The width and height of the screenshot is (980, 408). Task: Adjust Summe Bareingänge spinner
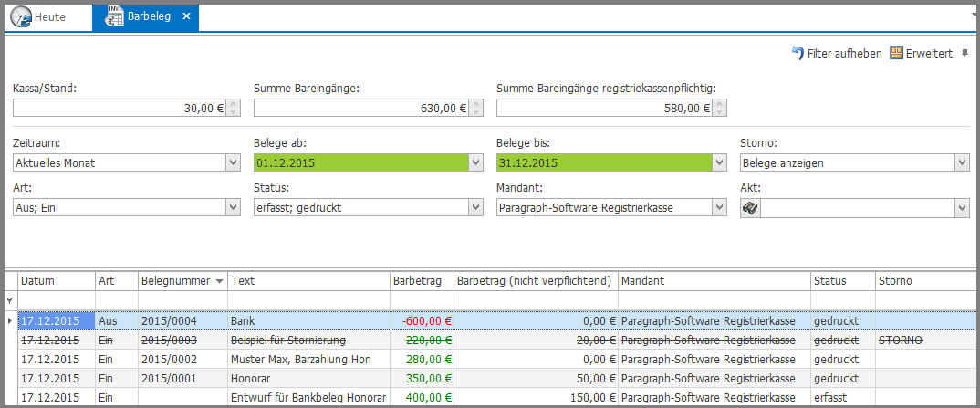pyautogui.click(x=475, y=108)
